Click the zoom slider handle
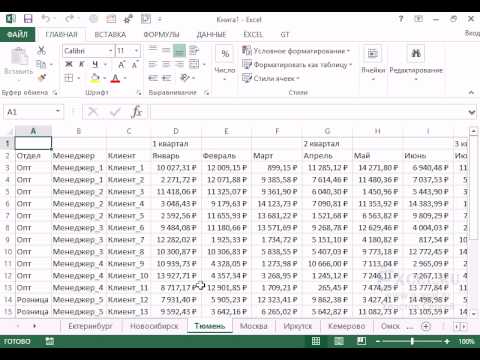The width and height of the screenshot is (480, 360). (x=412, y=341)
